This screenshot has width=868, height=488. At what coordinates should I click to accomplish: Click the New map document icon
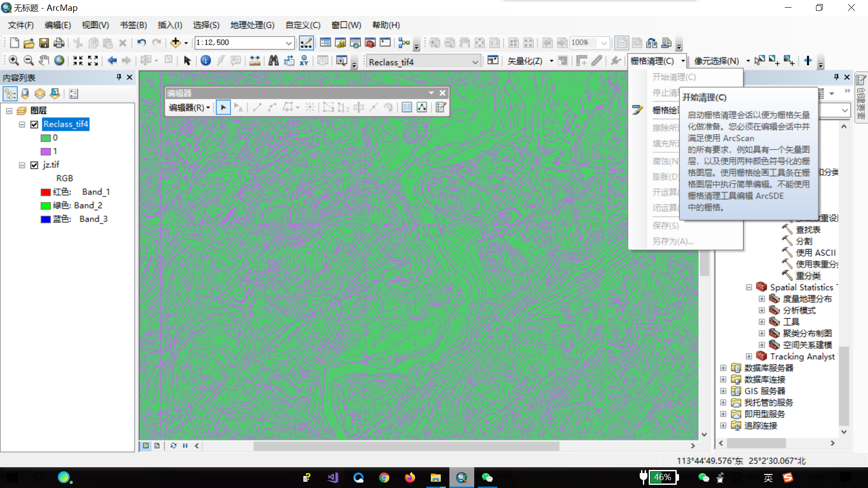pyautogui.click(x=14, y=43)
